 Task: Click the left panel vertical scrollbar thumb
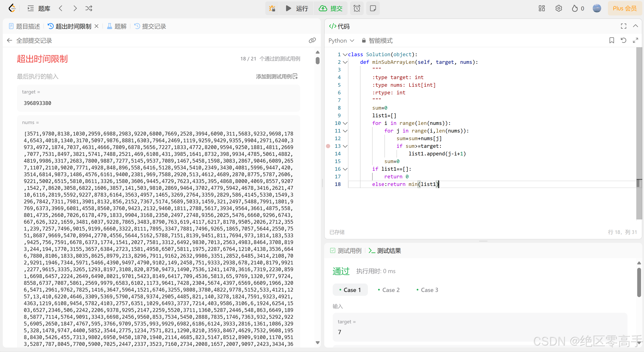[x=317, y=61]
